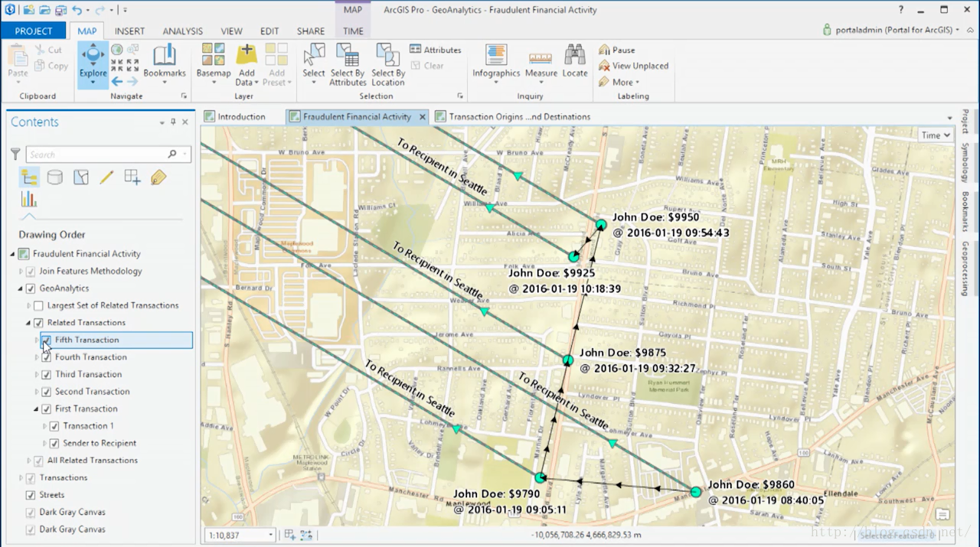The width and height of the screenshot is (980, 547).
Task: Expand the Fifth Transaction layer
Action: (37, 340)
